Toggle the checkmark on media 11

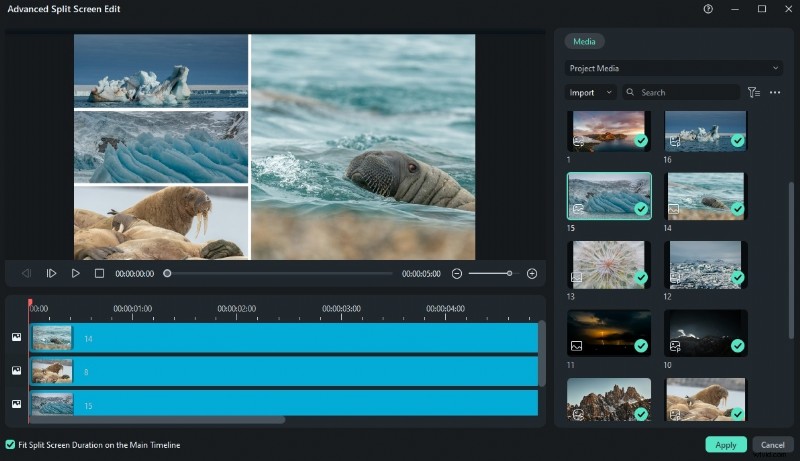point(641,346)
